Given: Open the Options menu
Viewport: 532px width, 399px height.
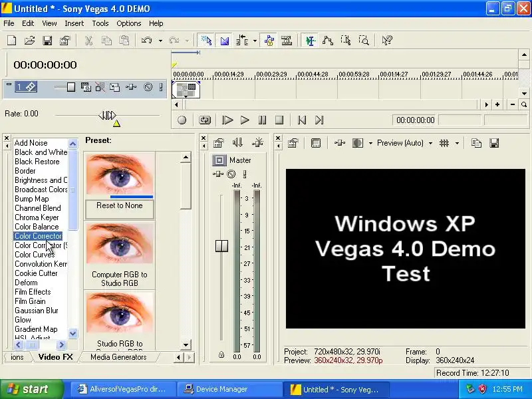Looking at the screenshot, I should click(x=128, y=23).
